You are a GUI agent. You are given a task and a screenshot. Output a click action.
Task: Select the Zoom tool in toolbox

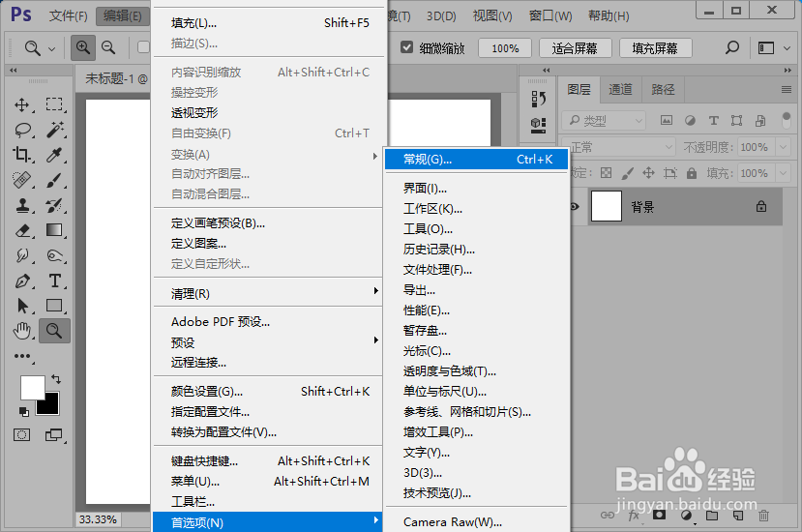54,331
